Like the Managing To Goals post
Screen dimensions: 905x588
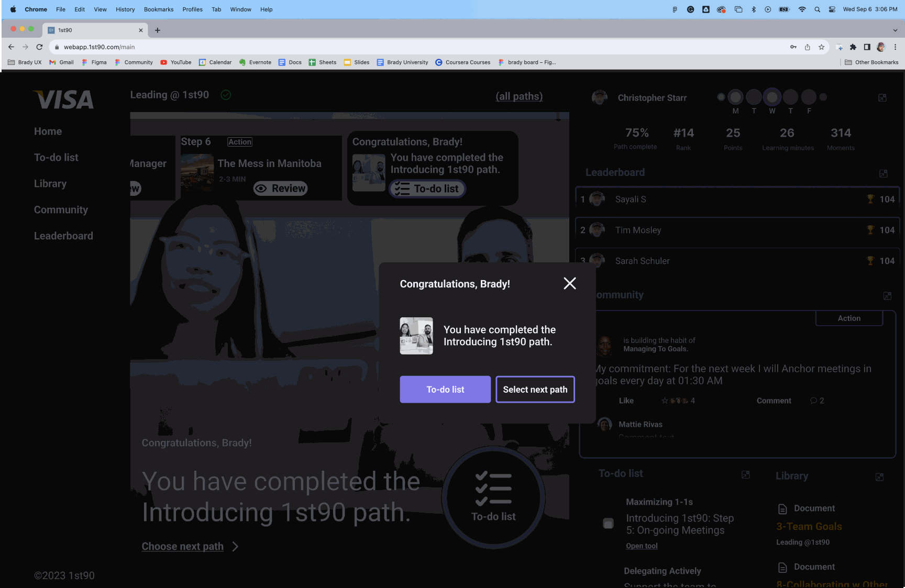[626, 401]
